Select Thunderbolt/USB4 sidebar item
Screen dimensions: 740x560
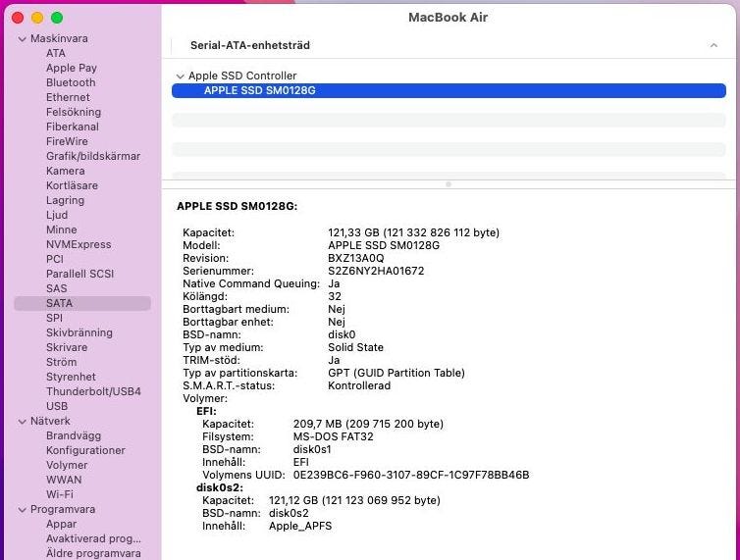click(93, 391)
